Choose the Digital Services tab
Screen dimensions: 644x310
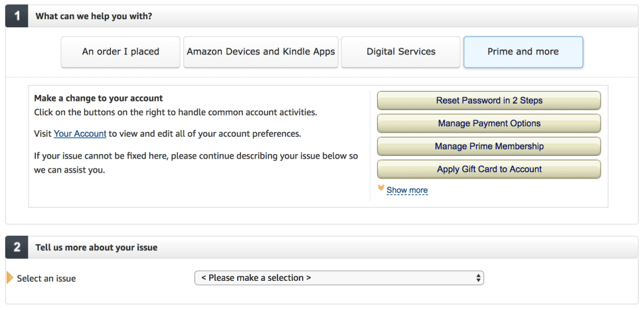click(x=401, y=52)
